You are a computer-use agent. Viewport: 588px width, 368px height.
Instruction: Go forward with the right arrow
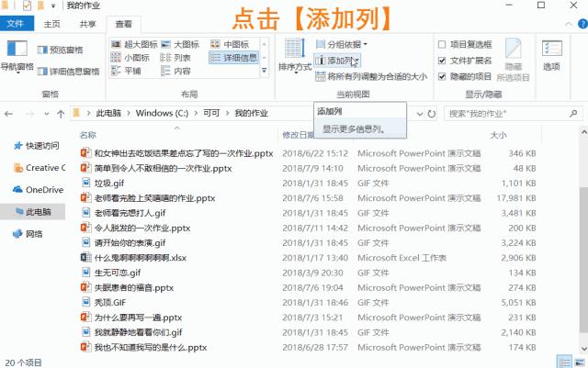pyautogui.click(x=29, y=114)
